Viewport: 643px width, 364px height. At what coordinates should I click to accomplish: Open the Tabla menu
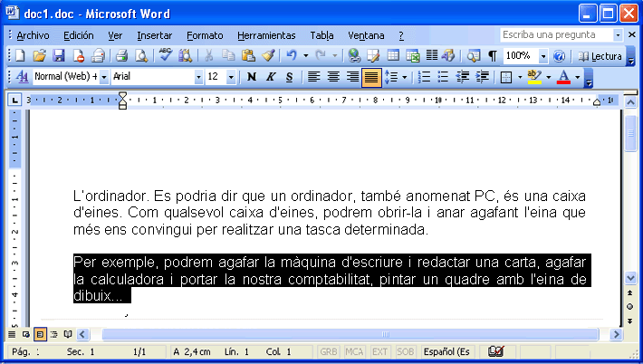[321, 35]
